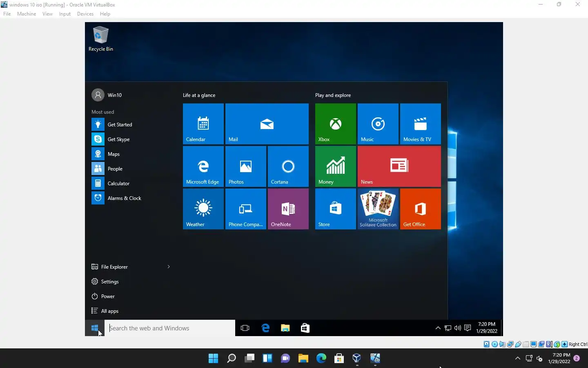The width and height of the screenshot is (588, 368).
Task: Open the Money tile
Action: pyautogui.click(x=336, y=166)
